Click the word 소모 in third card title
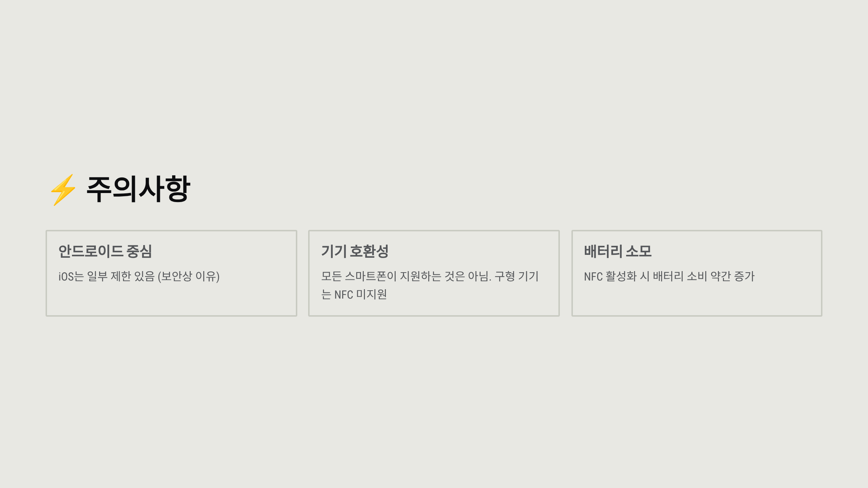This screenshot has height=488, width=868. click(639, 251)
